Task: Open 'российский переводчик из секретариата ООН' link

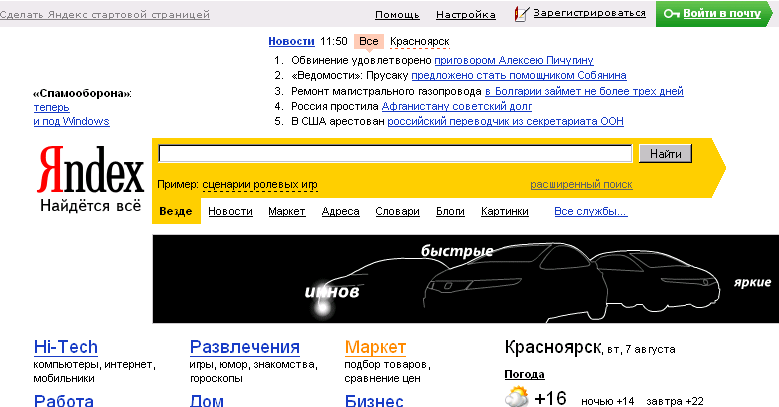Action: tap(505, 121)
